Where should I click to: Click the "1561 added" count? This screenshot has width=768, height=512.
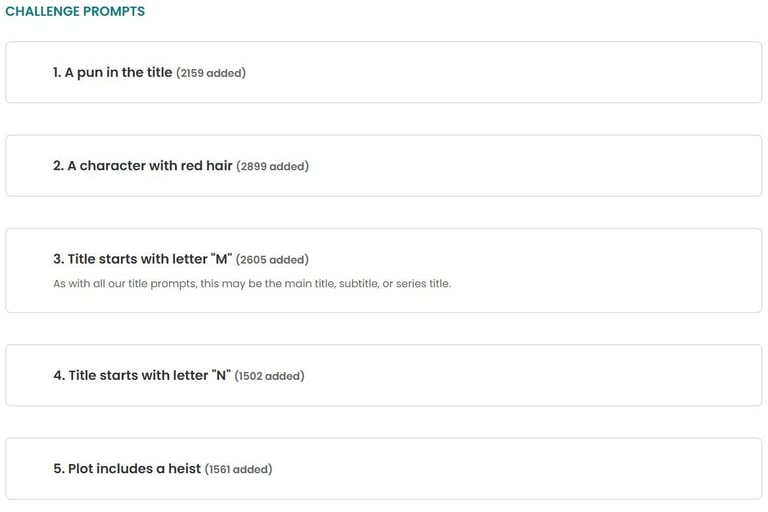tap(239, 469)
